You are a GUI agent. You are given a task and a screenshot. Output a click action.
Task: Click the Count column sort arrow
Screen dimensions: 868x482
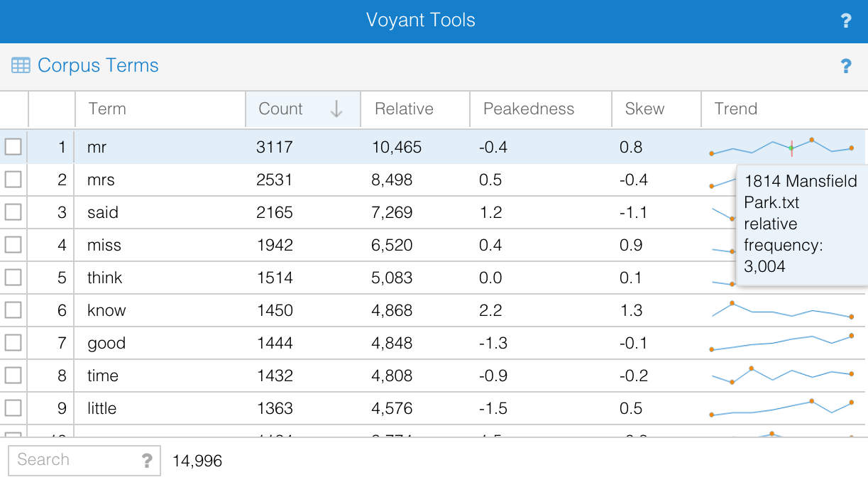[x=336, y=109]
